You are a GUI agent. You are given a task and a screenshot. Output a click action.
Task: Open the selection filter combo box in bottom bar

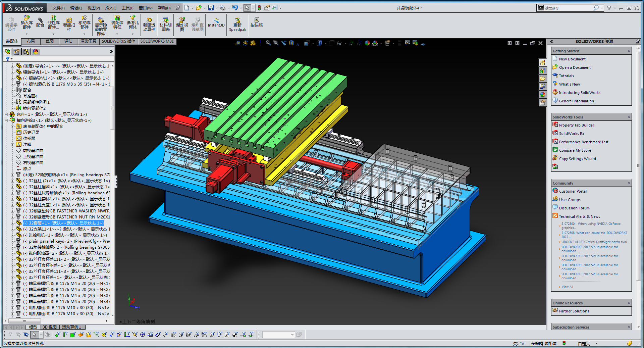click(278, 335)
